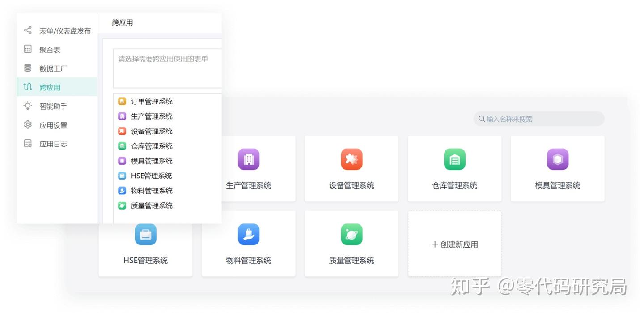Open the blue 物料管理系统 hand icon
The width and height of the screenshot is (644, 313).
[249, 235]
